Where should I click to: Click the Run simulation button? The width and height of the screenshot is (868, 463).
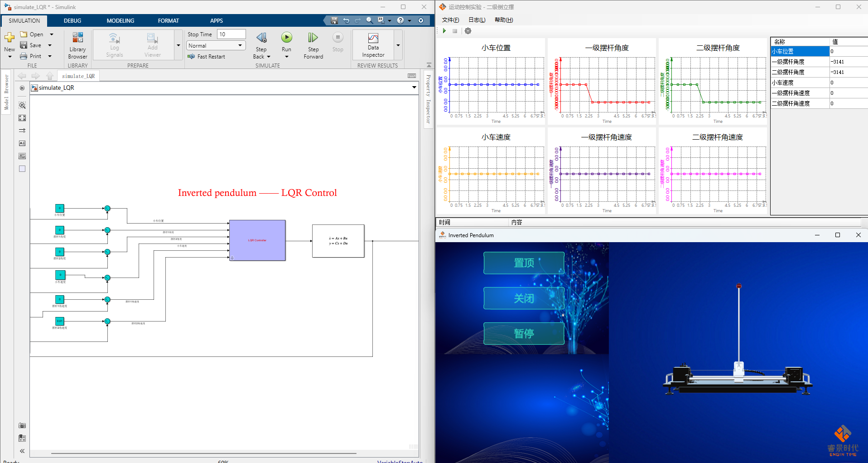[286, 38]
